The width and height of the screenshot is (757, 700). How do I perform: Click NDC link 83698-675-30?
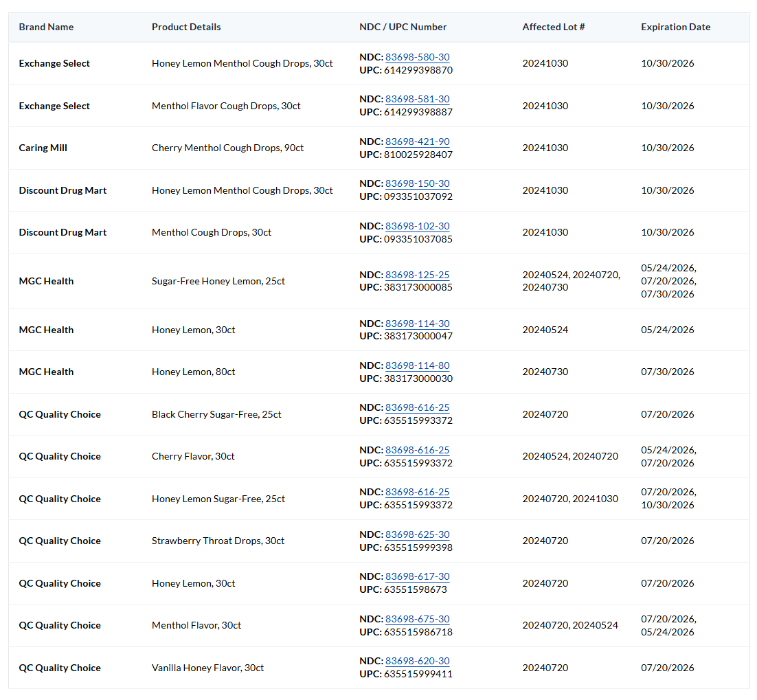click(x=417, y=619)
